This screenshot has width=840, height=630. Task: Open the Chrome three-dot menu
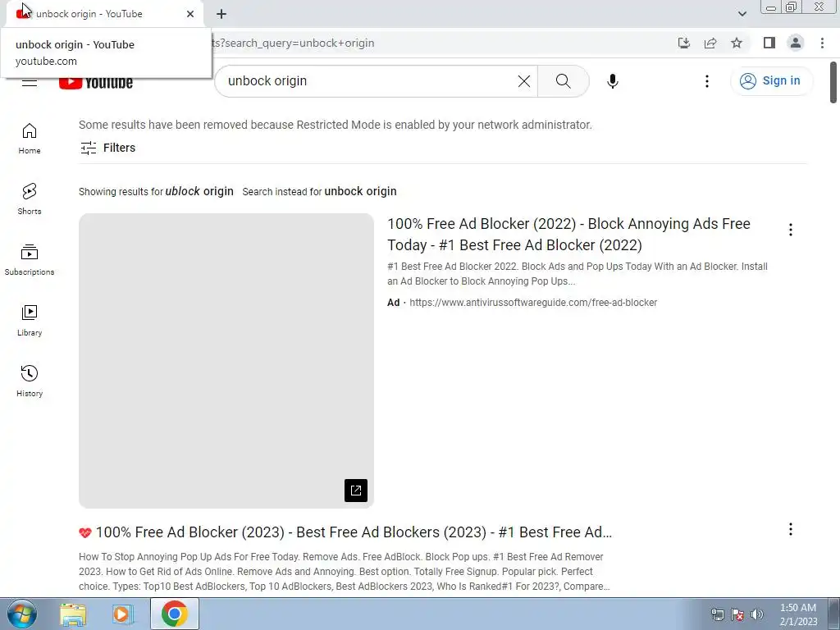822,43
